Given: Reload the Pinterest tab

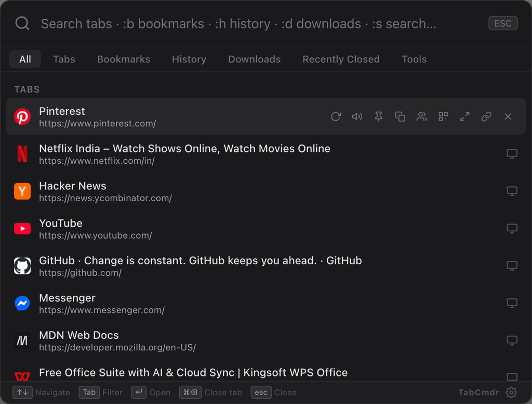Looking at the screenshot, I should click(336, 117).
